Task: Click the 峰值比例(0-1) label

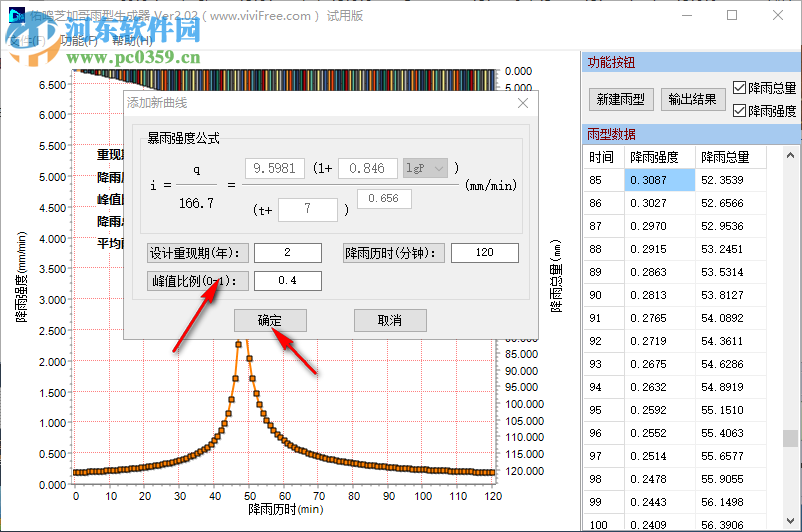Action: coord(197,281)
